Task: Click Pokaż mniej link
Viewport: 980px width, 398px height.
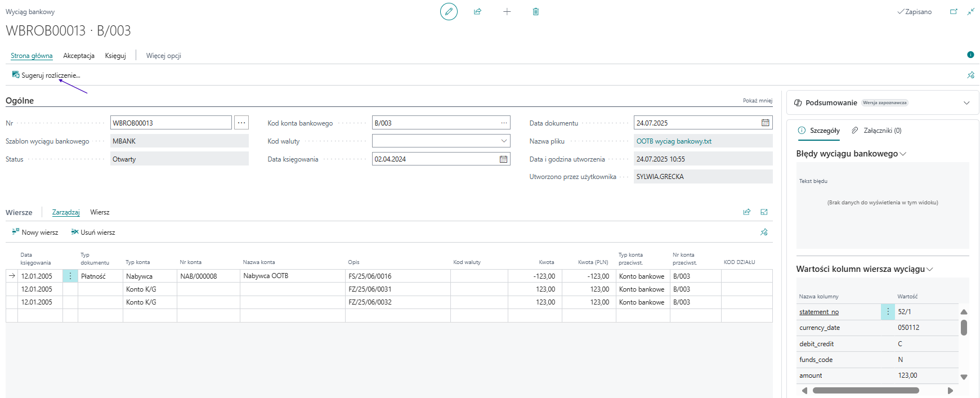Action: click(757, 101)
